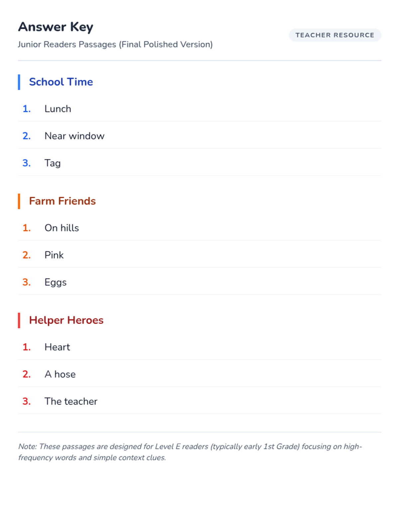Click number 2 in Farm Friends list

click(x=27, y=255)
